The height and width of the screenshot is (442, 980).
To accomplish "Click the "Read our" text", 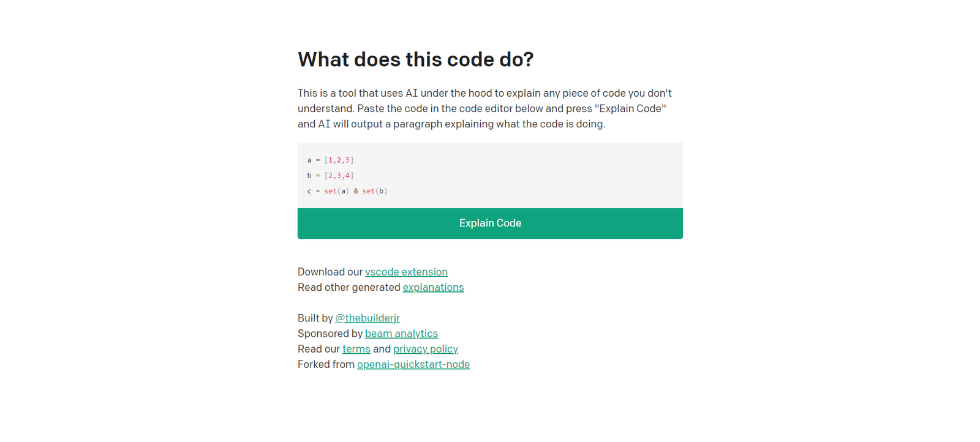I will coord(318,349).
